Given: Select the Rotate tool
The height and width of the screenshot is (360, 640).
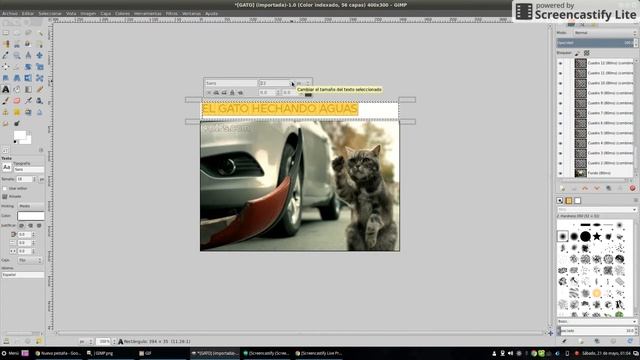Looking at the screenshot, I should [28, 67].
